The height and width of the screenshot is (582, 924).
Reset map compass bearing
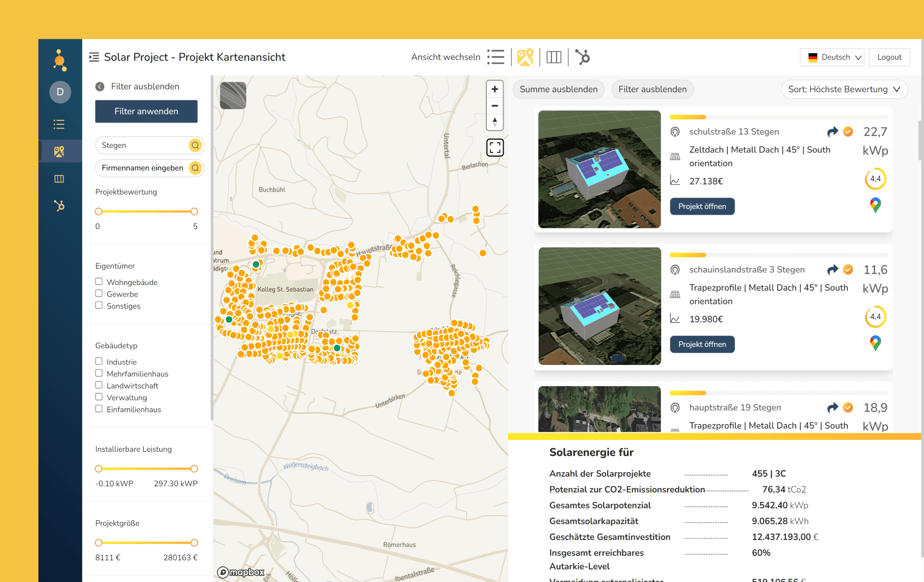(495, 122)
